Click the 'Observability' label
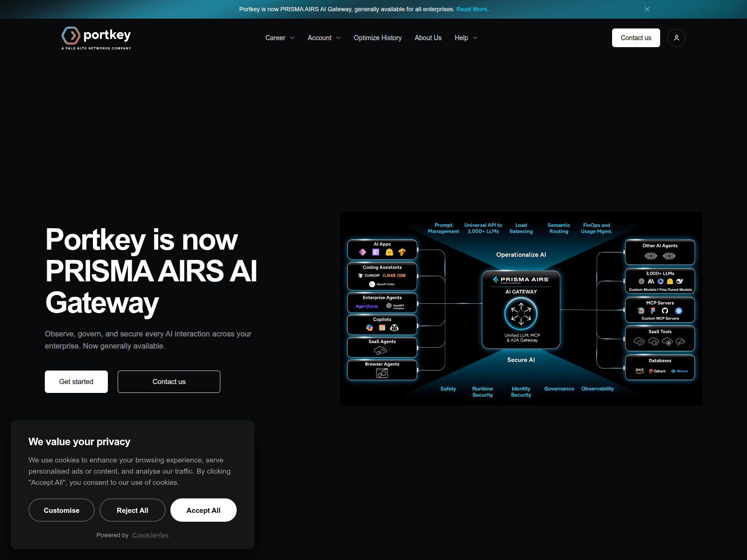Screen dimensions: 747x560 598,389
